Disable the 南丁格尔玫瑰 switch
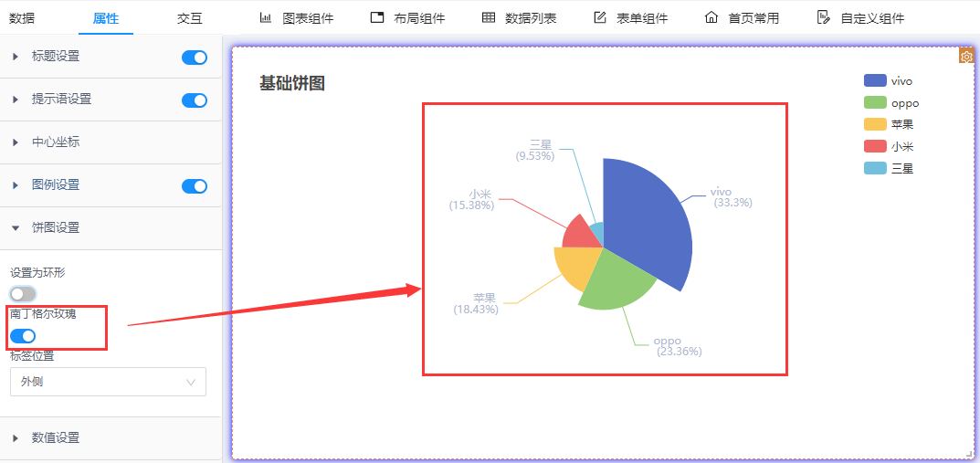Image resolution: width=980 pixels, height=463 pixels. pyautogui.click(x=23, y=336)
